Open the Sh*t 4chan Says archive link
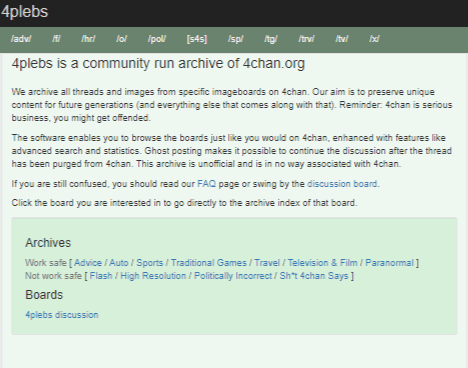468x368 pixels. [314, 276]
